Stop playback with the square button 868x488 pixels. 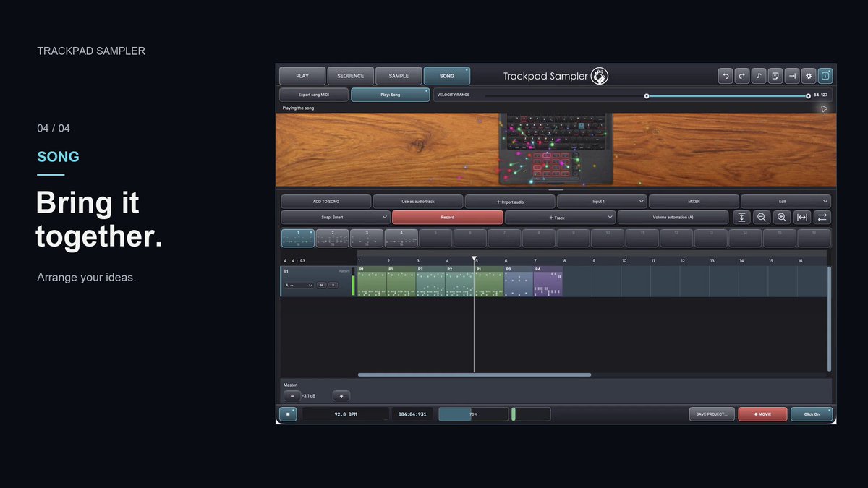click(x=288, y=414)
